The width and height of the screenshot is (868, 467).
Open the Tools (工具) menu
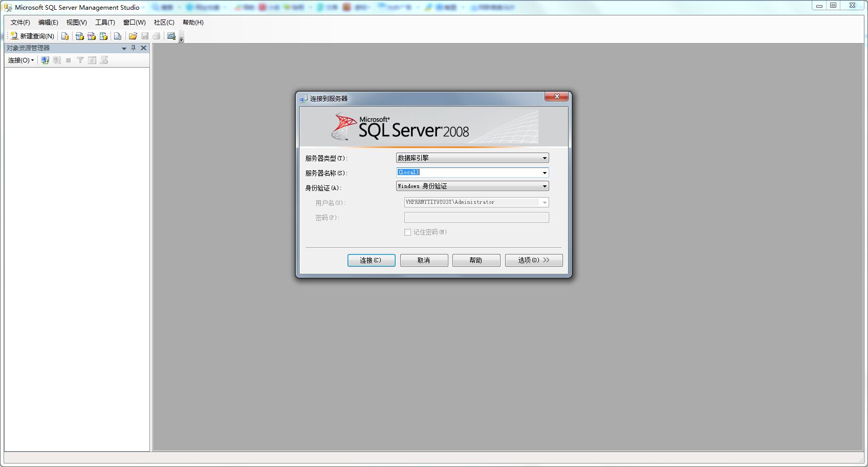click(x=105, y=23)
